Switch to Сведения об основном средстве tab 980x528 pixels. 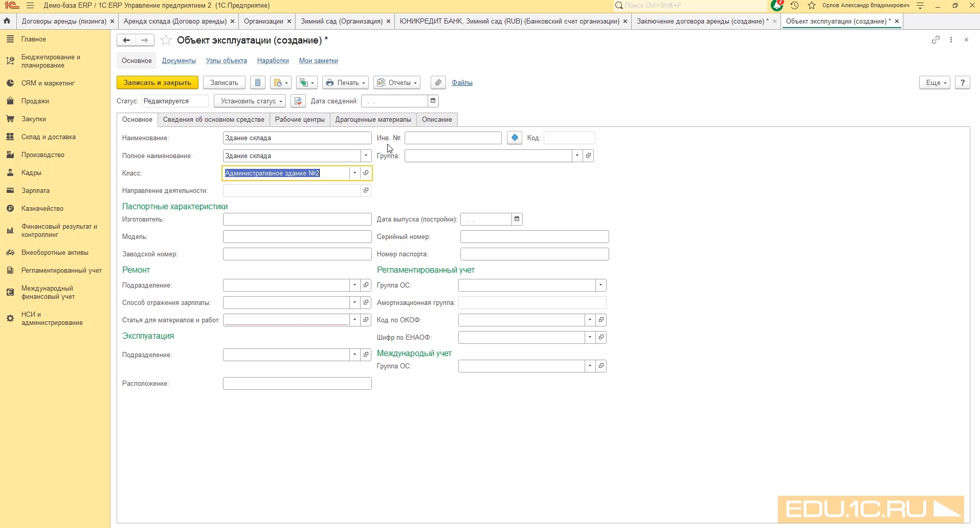point(213,120)
